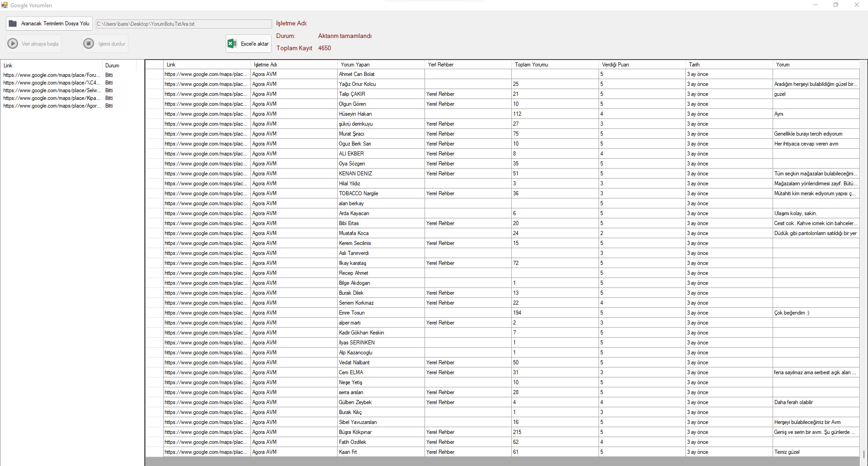Click the Bilge Akdogan cell

pyautogui.click(x=381, y=283)
